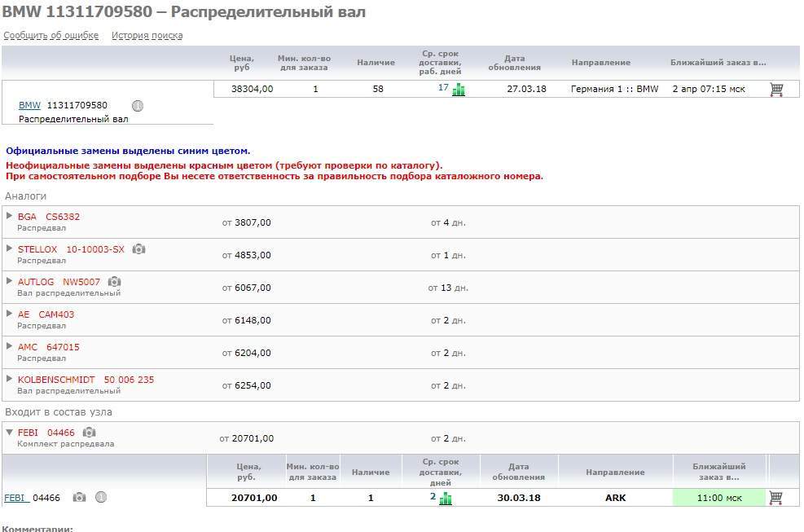This screenshot has height=532, width=804.
Task: Open delivery statistics chart for FEBI offer
Action: click(446, 498)
